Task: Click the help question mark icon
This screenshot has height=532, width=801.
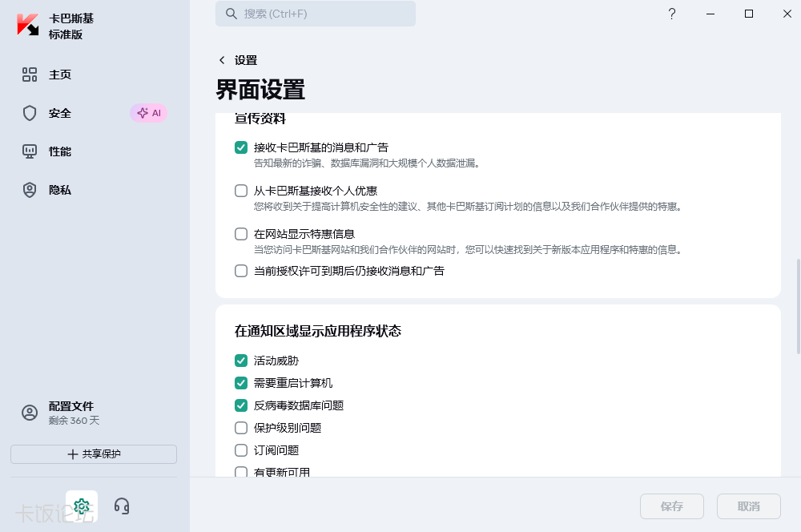Action: 672,14
